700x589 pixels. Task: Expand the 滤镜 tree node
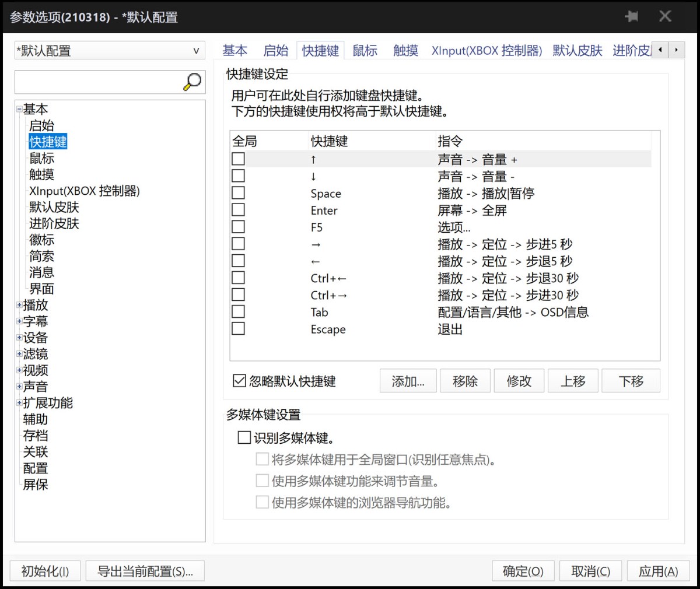click(19, 354)
